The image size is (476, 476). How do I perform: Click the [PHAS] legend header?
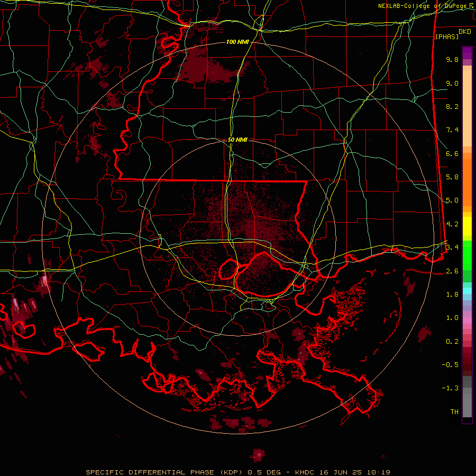point(447,36)
